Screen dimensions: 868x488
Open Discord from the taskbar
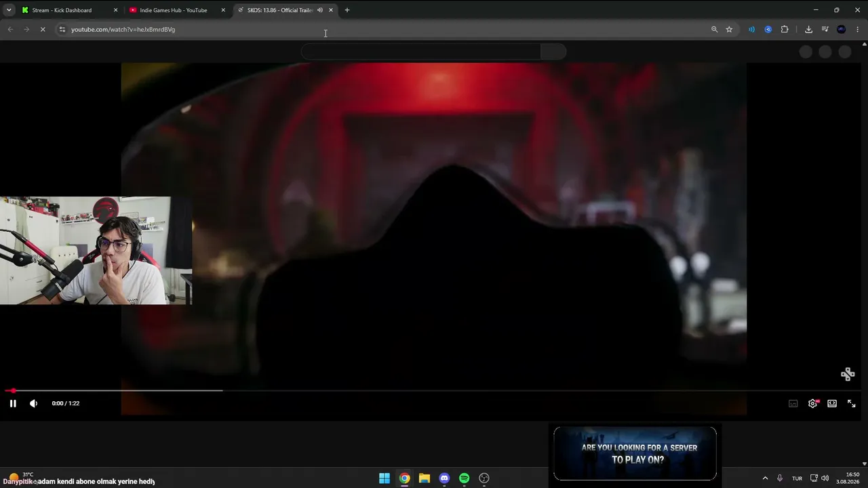click(444, 479)
